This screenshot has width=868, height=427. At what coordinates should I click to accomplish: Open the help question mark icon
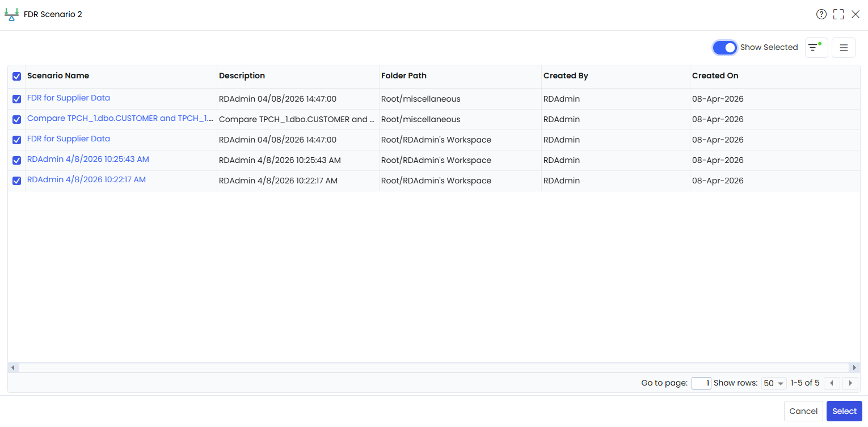coord(821,14)
